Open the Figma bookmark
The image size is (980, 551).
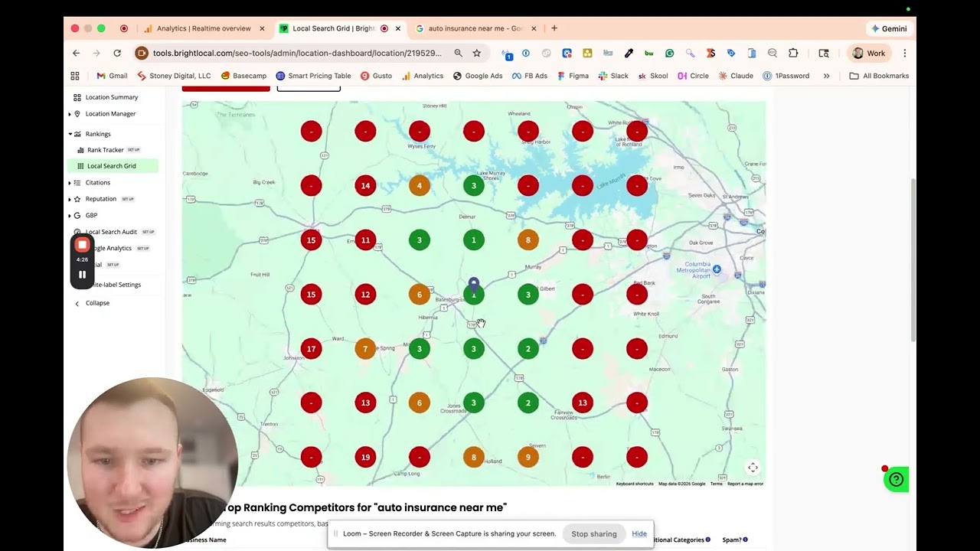573,76
